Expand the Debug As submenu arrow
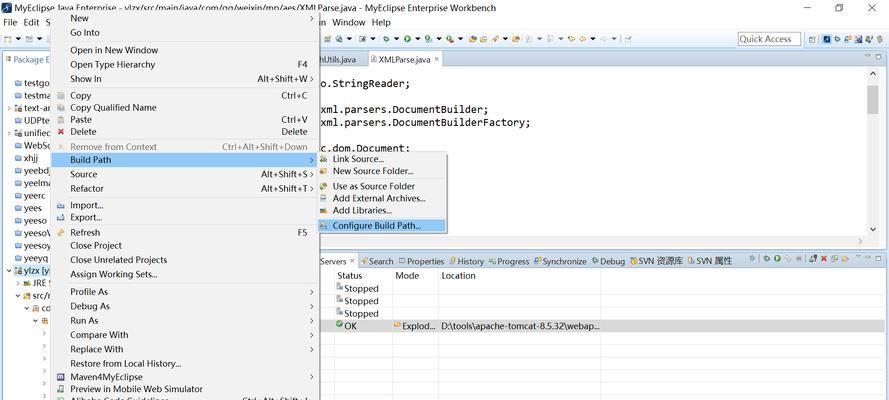The image size is (889, 400). coord(311,306)
